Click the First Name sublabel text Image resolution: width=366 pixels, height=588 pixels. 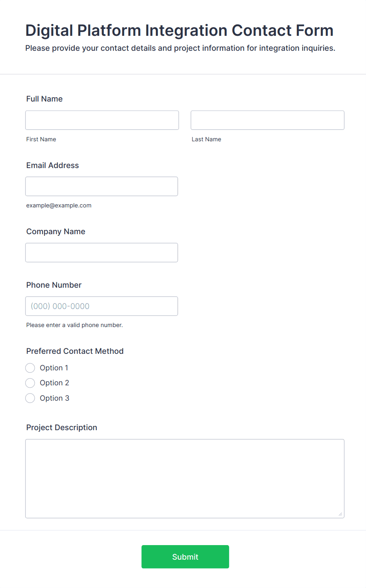tap(41, 139)
